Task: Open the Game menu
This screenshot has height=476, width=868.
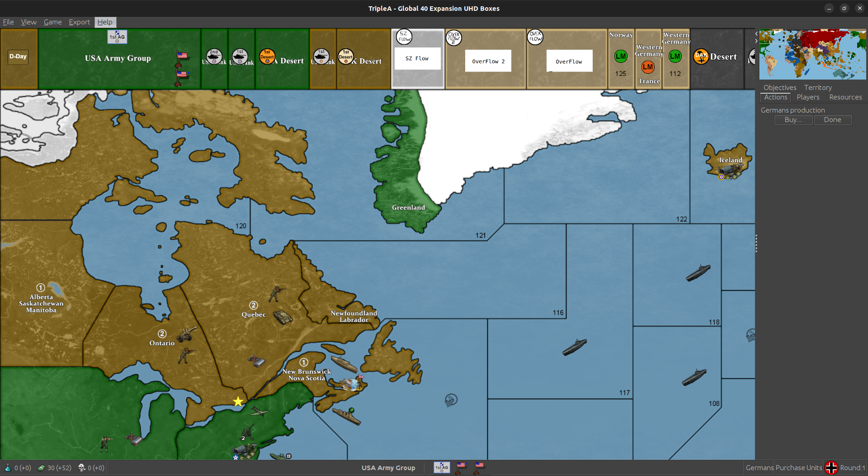Action: point(52,22)
